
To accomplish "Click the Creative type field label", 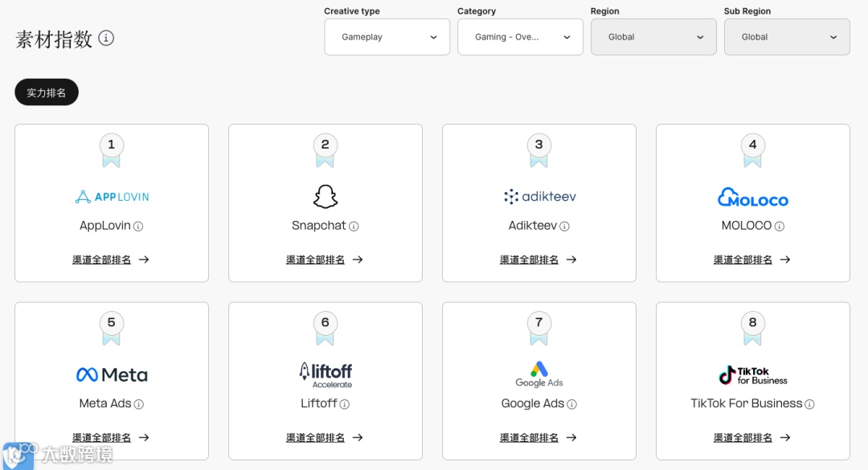I will click(x=352, y=11).
